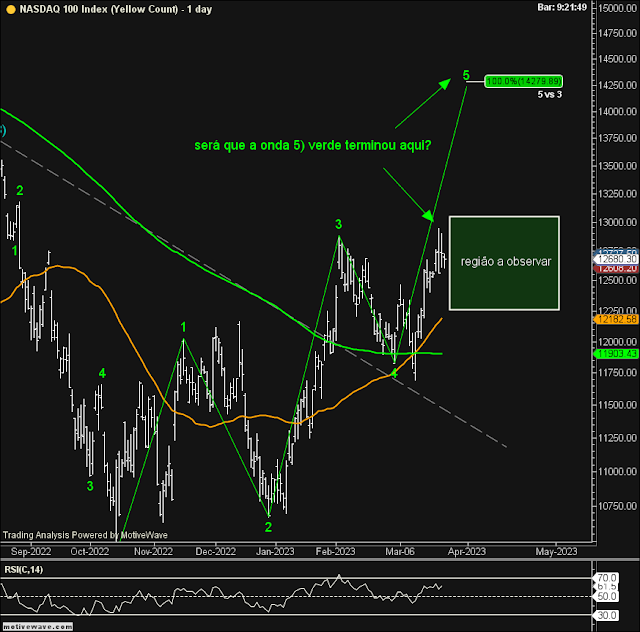640x632 pixels.
Task: Click 13000.00 on the price axis
Action: click(618, 223)
